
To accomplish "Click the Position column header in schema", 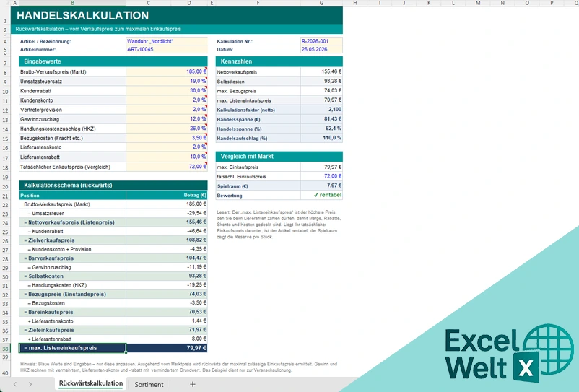I will pos(73,195).
